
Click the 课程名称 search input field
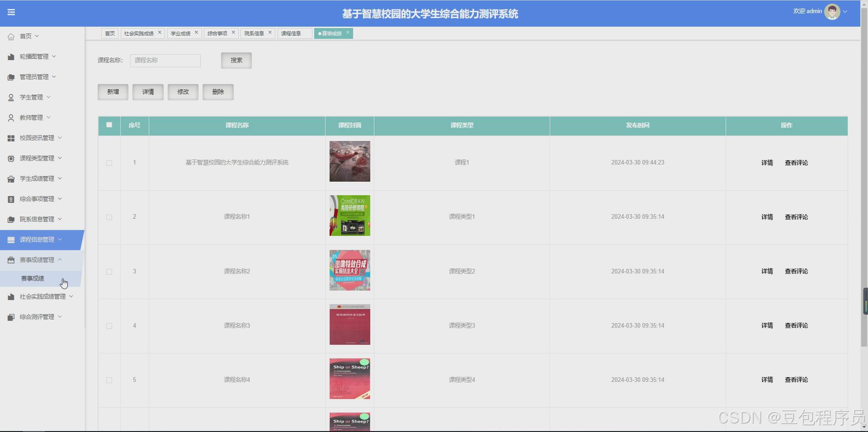pyautogui.click(x=165, y=60)
